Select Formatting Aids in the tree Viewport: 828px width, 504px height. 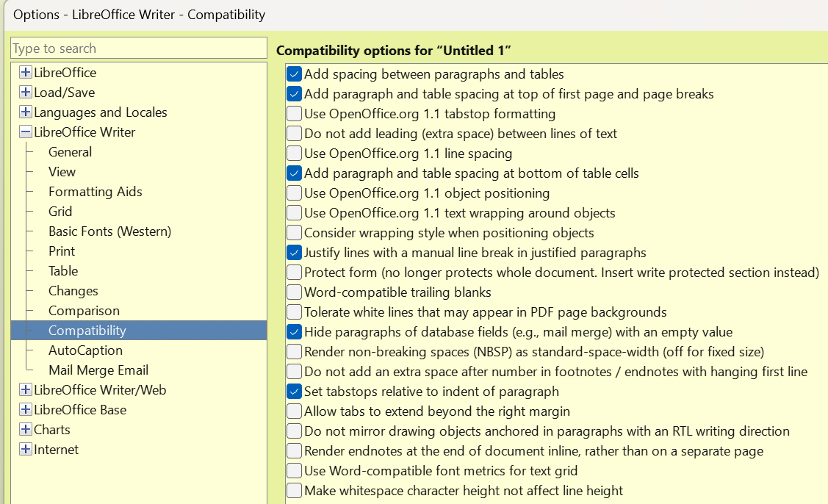(96, 192)
